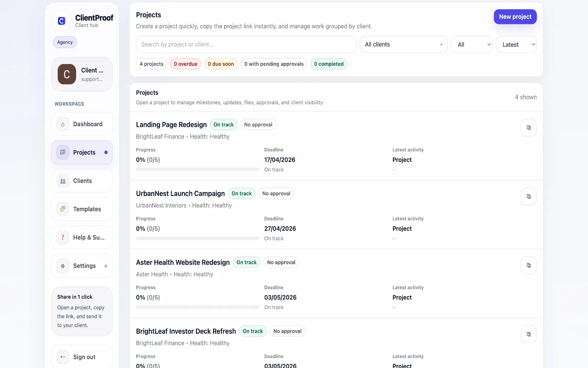Viewport: 588px width, 368px height.
Task: Open BrightLeaf Investor Deck Refresh project
Action: (x=186, y=331)
